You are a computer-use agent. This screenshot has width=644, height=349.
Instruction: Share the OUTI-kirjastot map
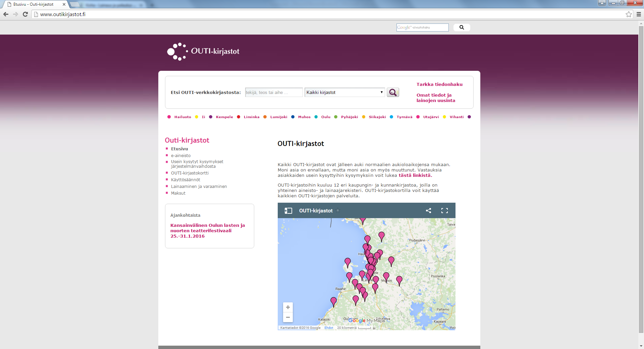(428, 210)
